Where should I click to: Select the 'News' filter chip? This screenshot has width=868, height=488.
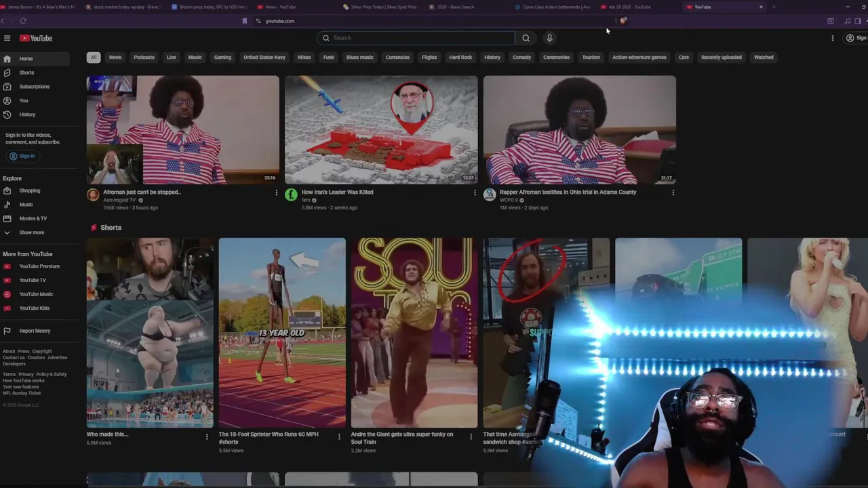point(115,58)
